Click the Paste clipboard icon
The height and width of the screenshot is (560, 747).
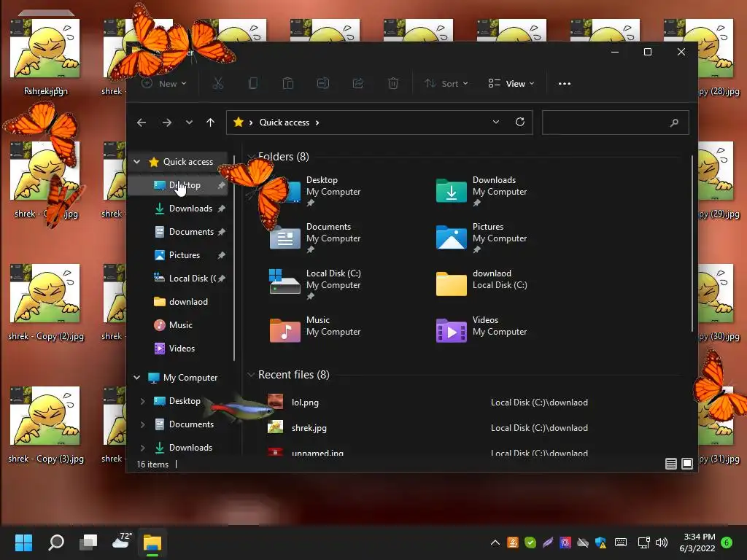(287, 83)
